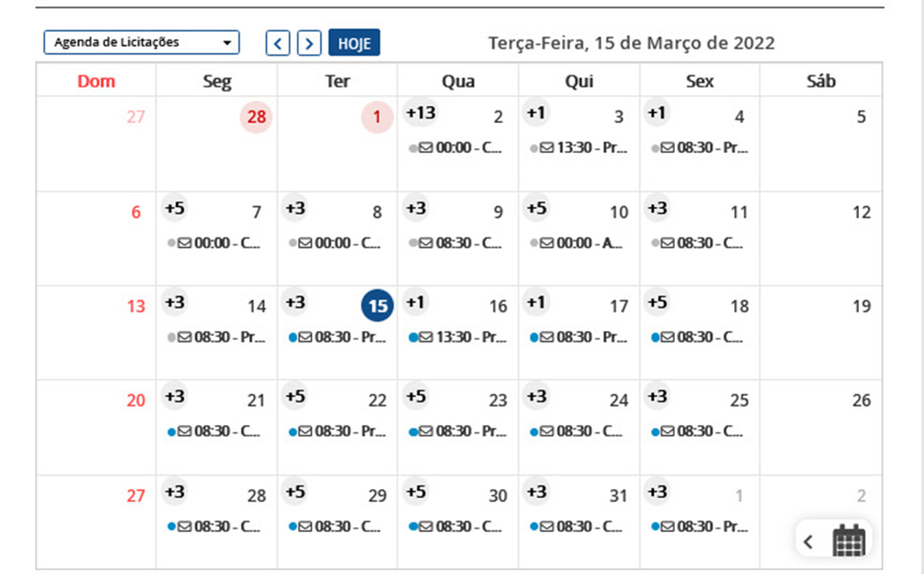Click the Dom column header
Screen dimensions: 924x574
point(96,80)
